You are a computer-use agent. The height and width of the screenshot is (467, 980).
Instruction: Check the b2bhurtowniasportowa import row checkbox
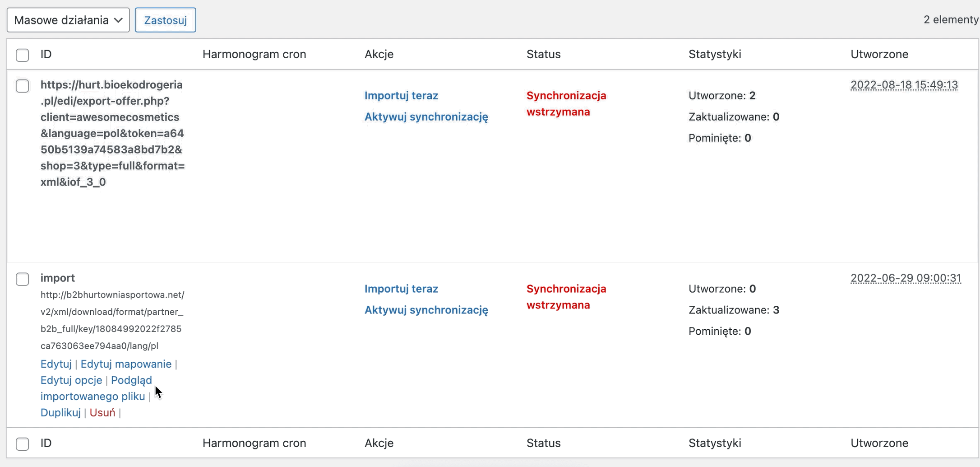coord(23,279)
